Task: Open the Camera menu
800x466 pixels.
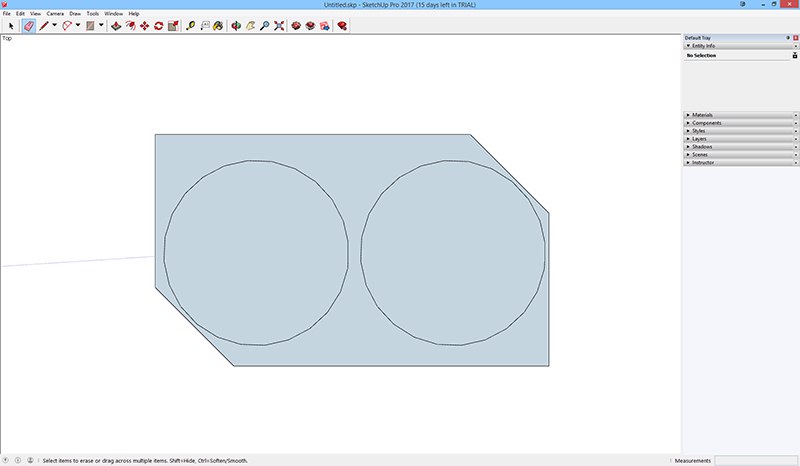Action: (x=55, y=13)
